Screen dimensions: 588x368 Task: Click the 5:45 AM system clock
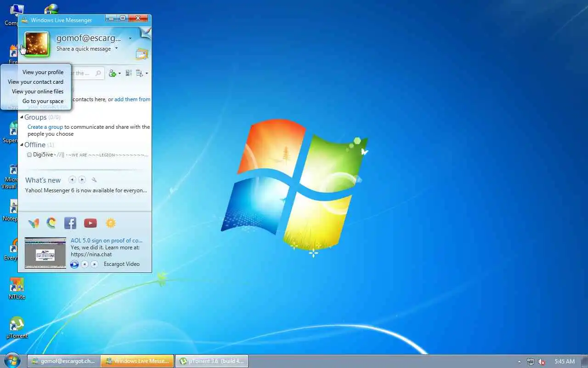[x=565, y=362]
